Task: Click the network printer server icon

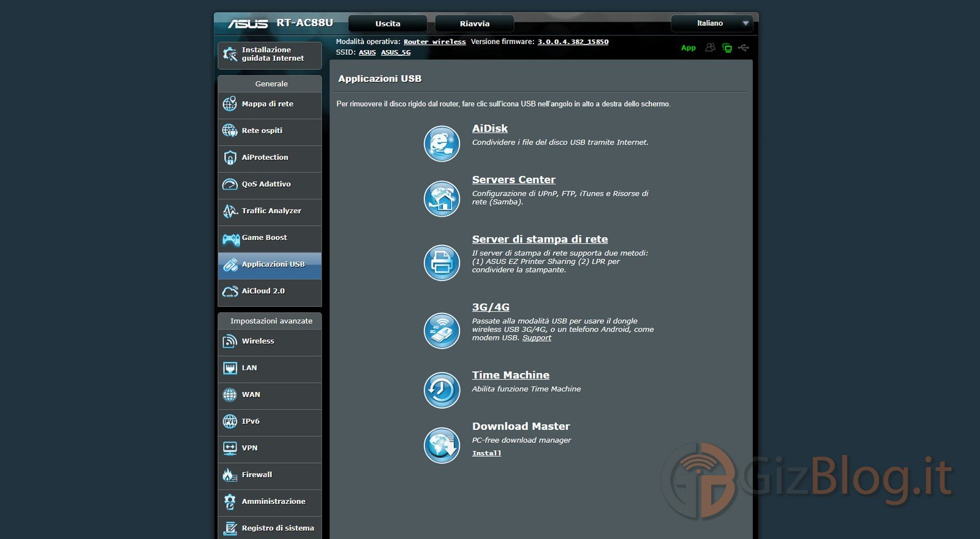Action: [x=442, y=262]
